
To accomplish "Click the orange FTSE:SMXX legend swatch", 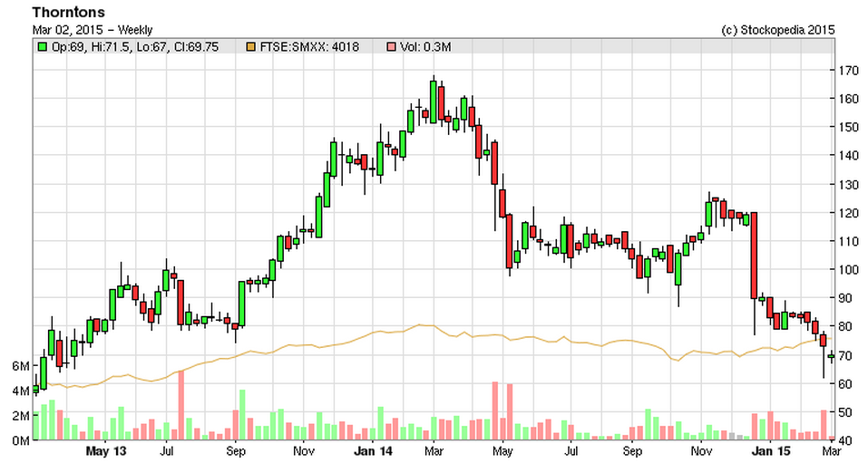I will [x=250, y=47].
